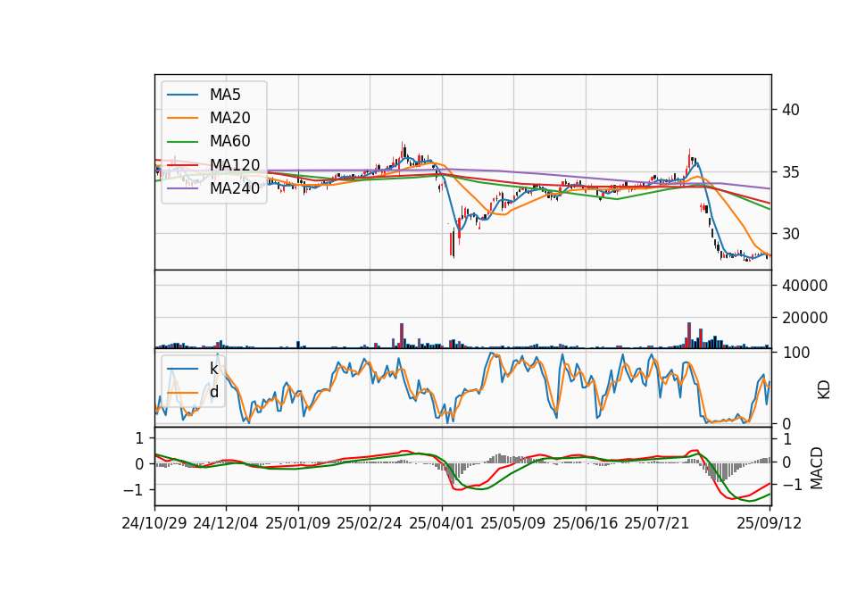Click the volume axis value 20000
The width and height of the screenshot is (857, 616).
coord(804,318)
